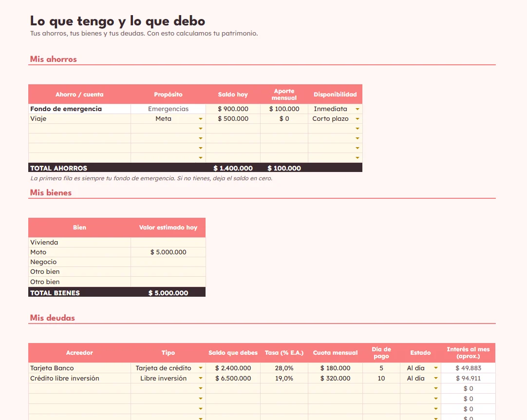Screen dimensions: 527x420
Task: Click the $ 6.500.000 debt balance cell
Action: click(x=233, y=378)
